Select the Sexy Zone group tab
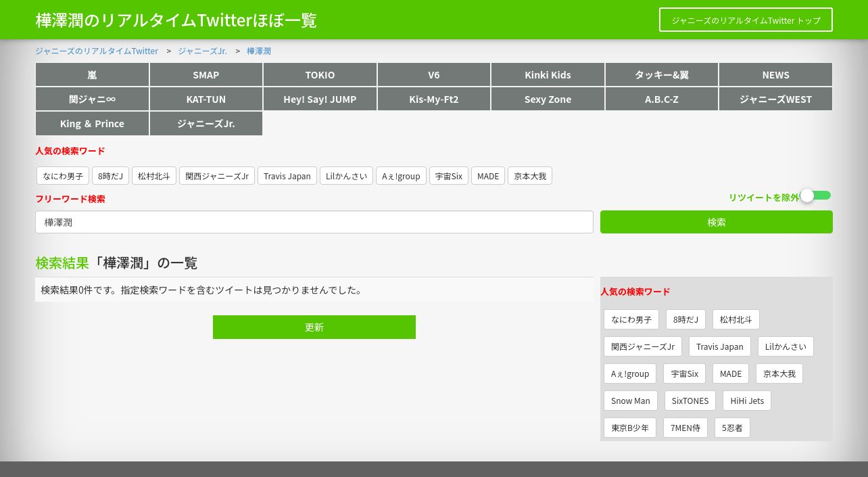Screen dimensions: 868x477 [548, 99]
